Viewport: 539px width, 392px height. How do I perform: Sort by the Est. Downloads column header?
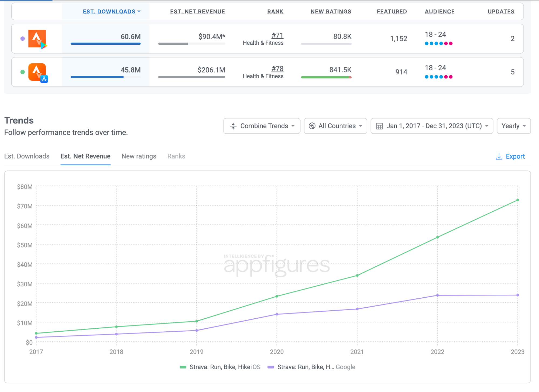click(x=111, y=12)
